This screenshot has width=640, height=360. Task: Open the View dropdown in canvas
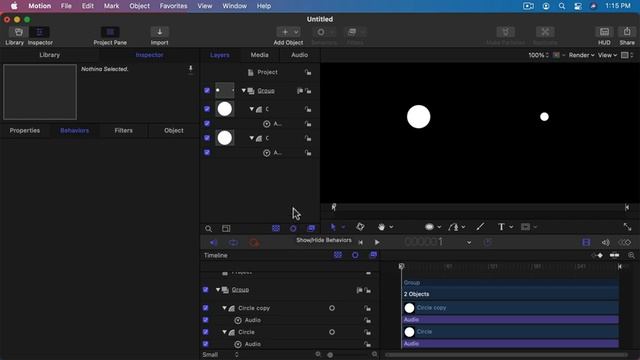[x=607, y=55]
